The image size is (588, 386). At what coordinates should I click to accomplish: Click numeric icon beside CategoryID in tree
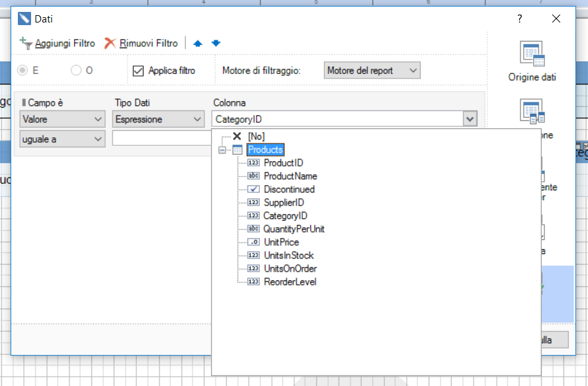tap(253, 215)
